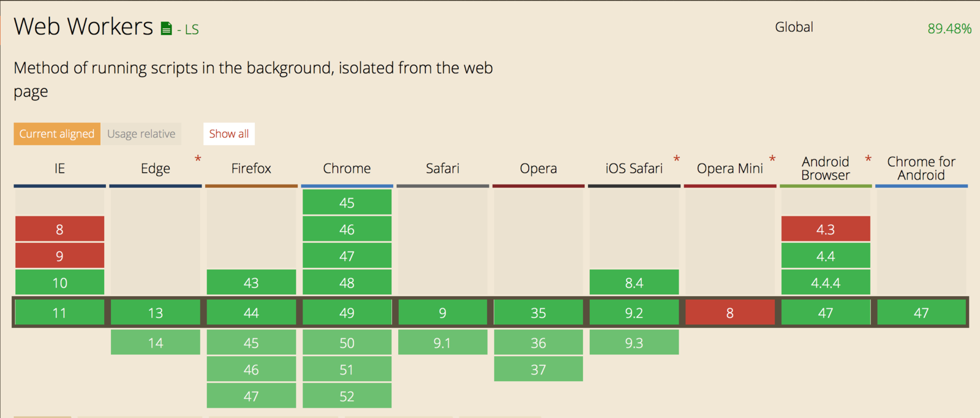Click the Chrome column header
980x418 pixels.
(x=347, y=169)
